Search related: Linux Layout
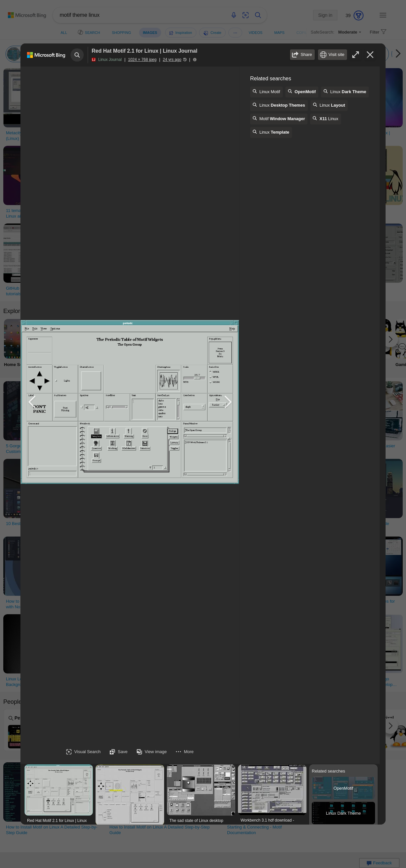 (x=329, y=105)
